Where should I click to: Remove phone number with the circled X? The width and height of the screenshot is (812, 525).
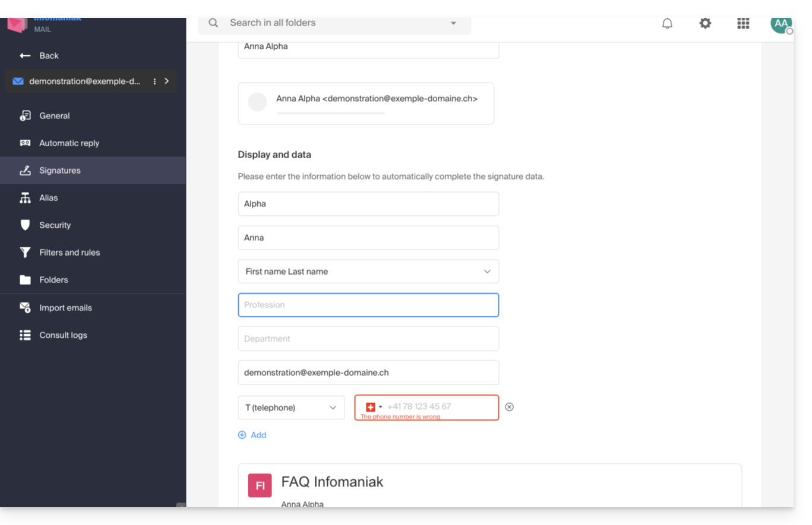click(x=509, y=407)
